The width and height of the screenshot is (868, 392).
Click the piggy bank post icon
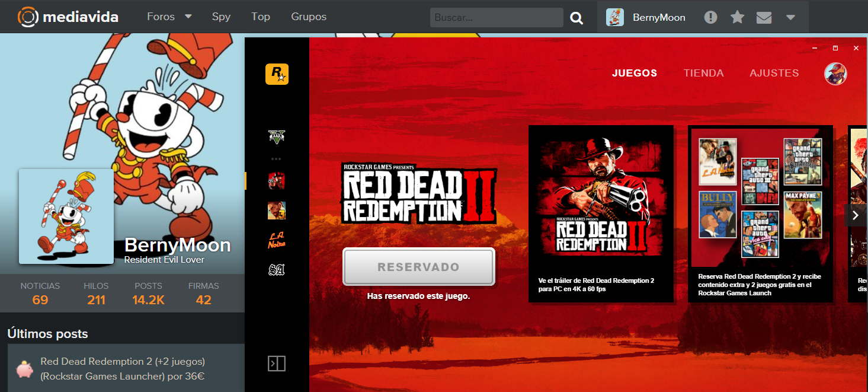tap(24, 369)
